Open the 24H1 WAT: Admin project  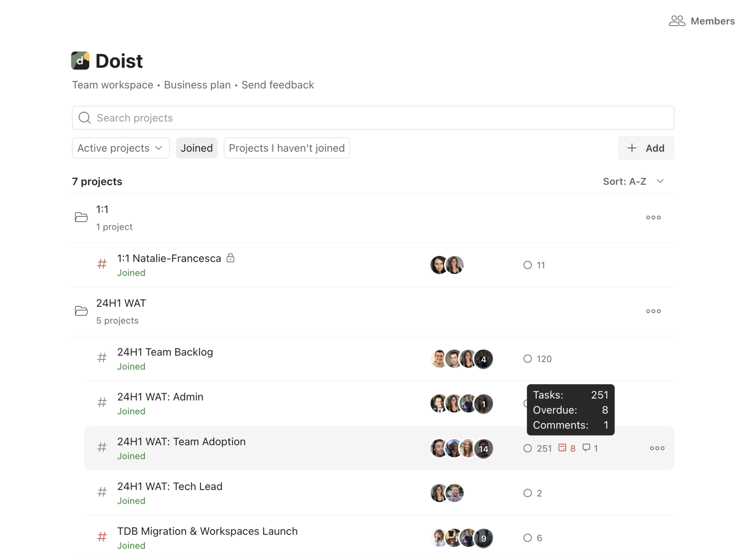point(160,397)
